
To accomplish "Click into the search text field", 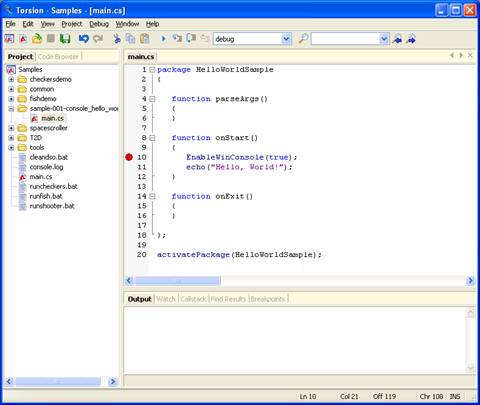I will tap(346, 39).
